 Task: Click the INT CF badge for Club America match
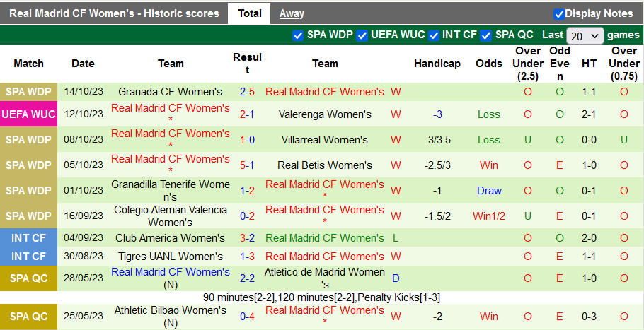pos(28,238)
